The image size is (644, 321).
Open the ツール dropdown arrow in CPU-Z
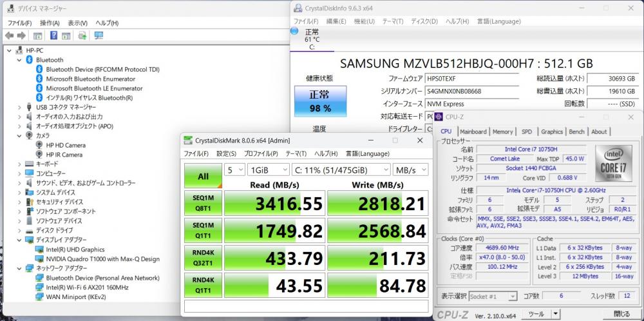556,314
